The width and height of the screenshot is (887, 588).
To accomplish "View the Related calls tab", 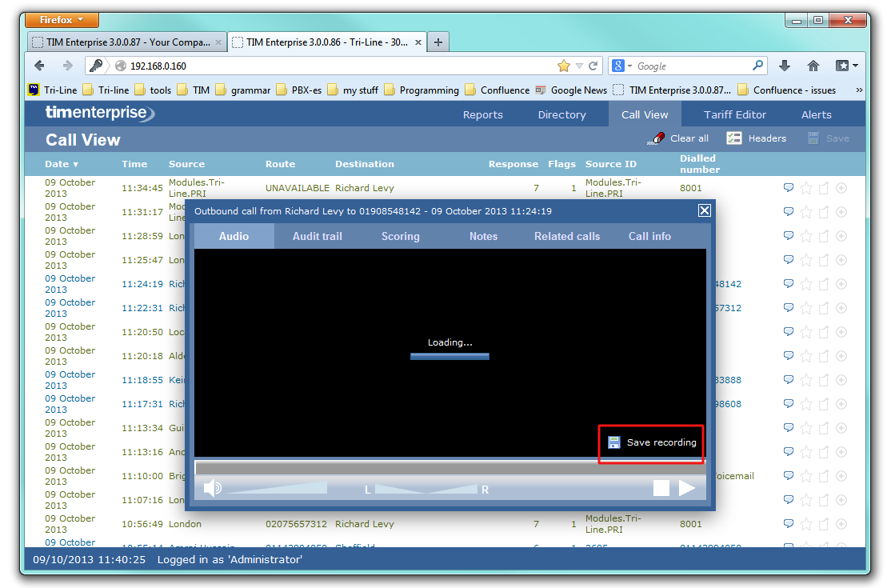I will pos(567,237).
